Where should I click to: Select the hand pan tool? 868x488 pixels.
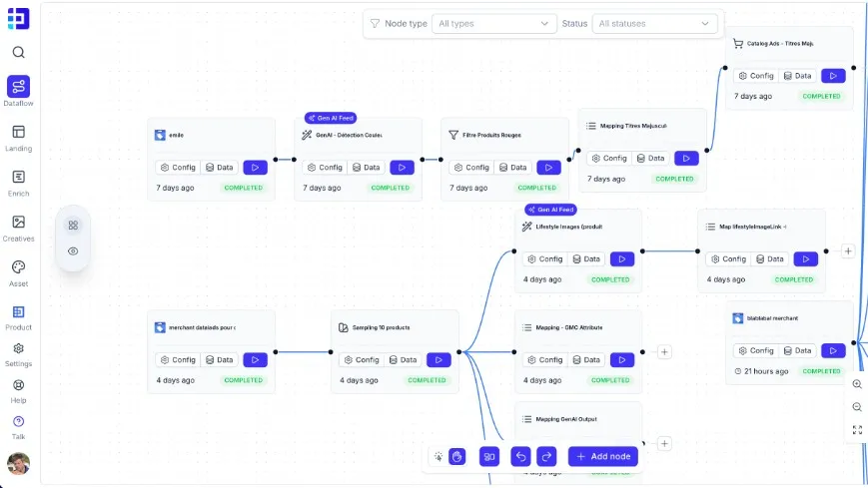[x=456, y=456]
